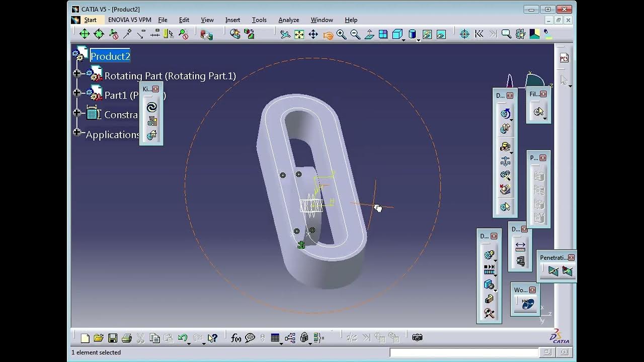Click the PCS icon at right edge
Viewport: 644px width, 362px height.
tap(564, 58)
